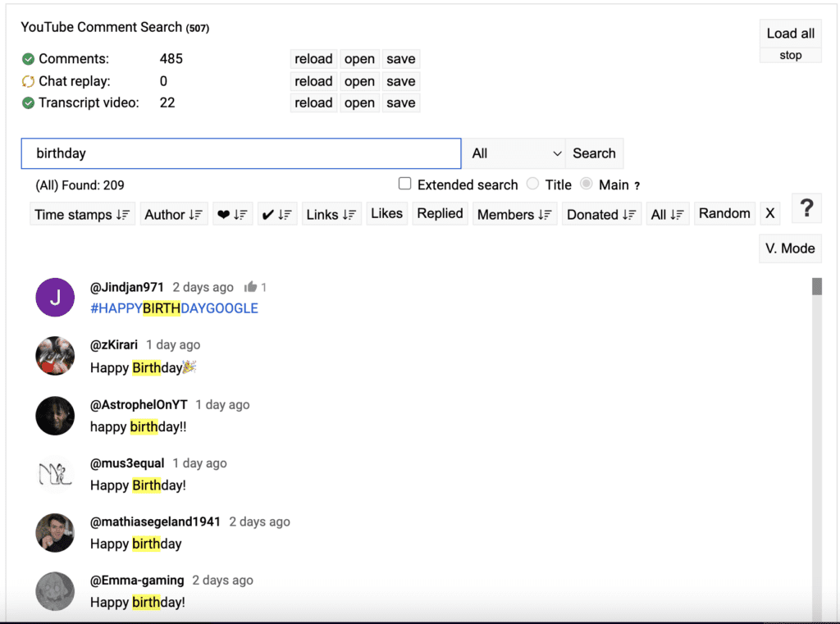Click the Transcript video count 22
Screen dimensions: 840x624
pos(167,102)
